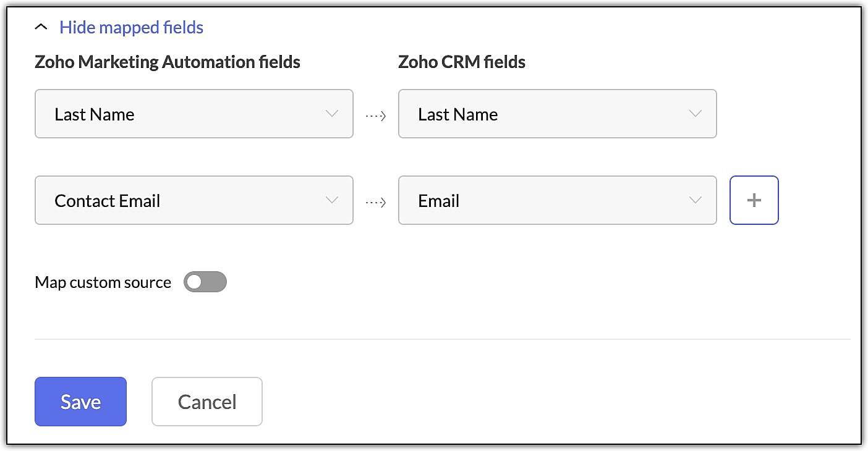Click the Zoho Marketing Automation fields heading
Viewport: 868px width, 451px height.
[x=168, y=62]
